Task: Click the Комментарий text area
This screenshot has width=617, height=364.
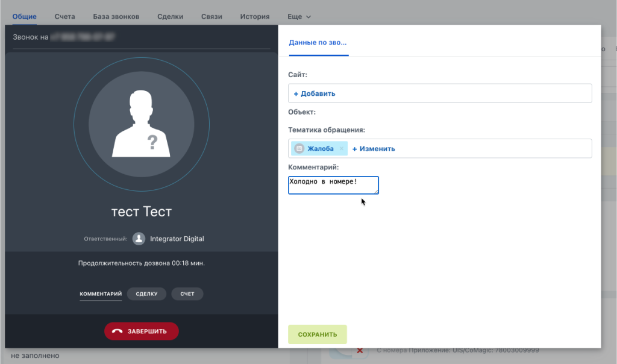Action: [x=333, y=185]
